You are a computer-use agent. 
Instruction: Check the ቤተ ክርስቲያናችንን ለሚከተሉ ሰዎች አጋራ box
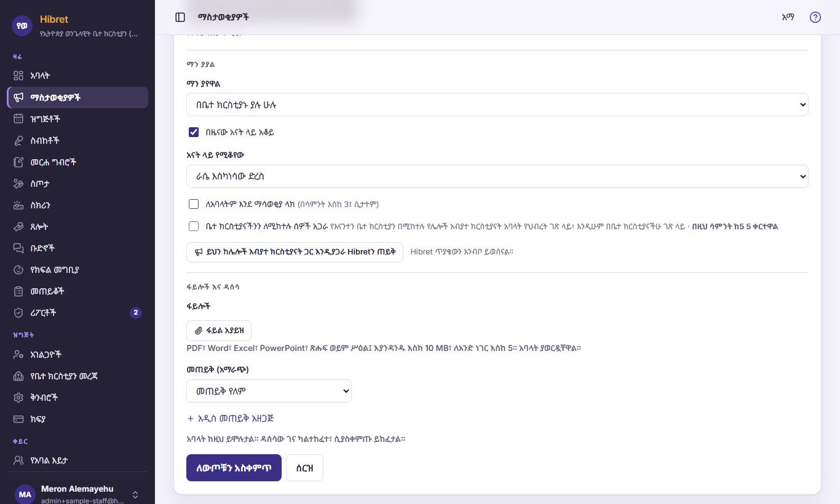point(194,226)
